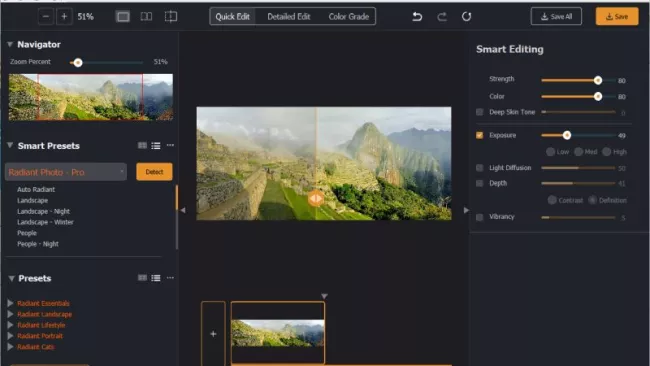Show Smart Presets as list view

[x=156, y=145]
